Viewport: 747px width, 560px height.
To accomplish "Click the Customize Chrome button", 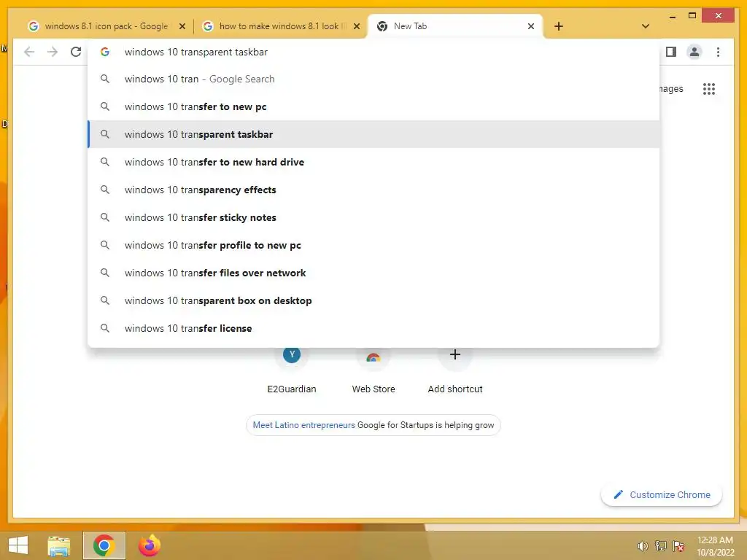I will point(661,495).
